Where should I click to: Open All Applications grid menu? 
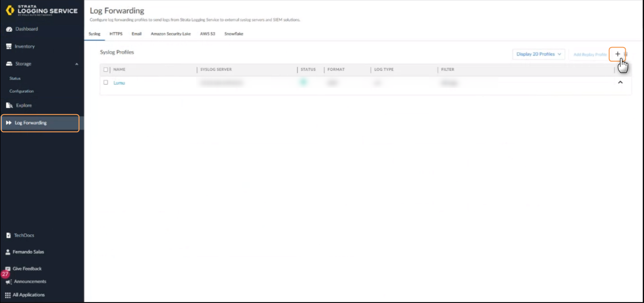[28, 295]
